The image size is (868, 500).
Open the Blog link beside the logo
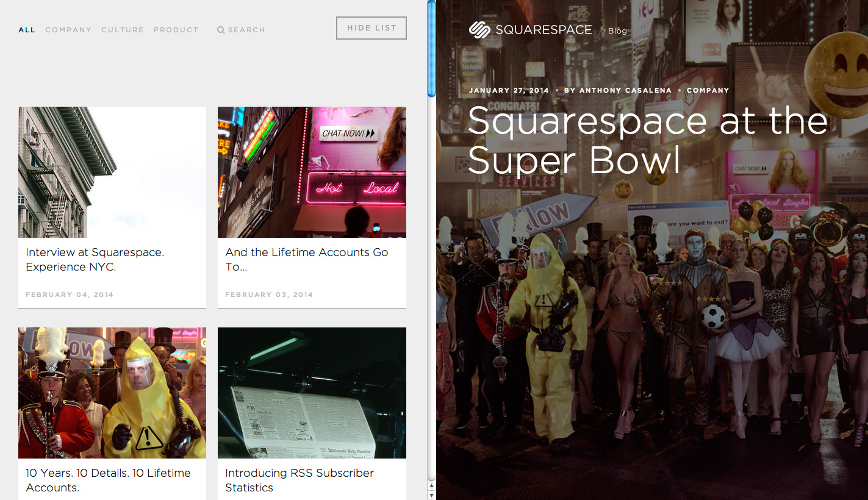(x=617, y=30)
